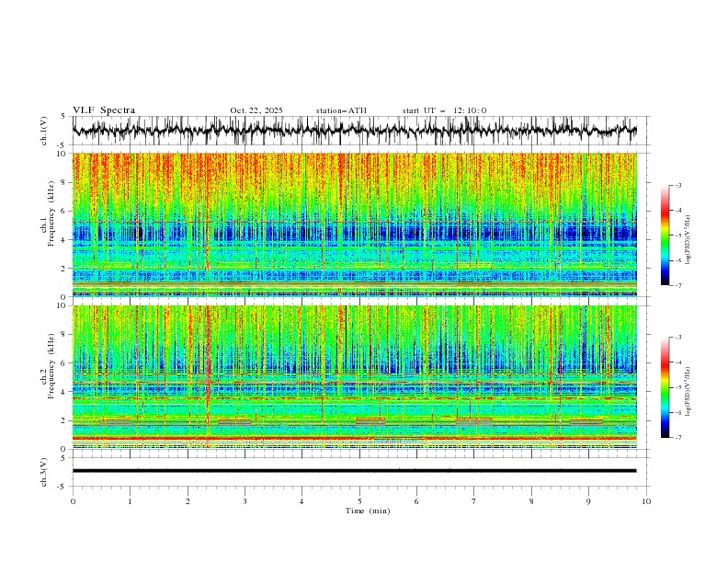The image size is (728, 563).
Task: Click the time axis tick label '5'
Action: pos(359,501)
